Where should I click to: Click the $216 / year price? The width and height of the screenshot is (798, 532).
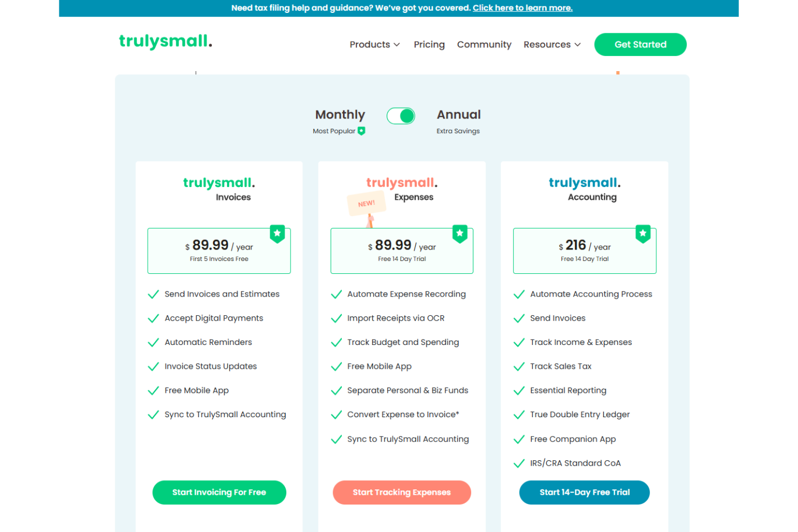pyautogui.click(x=584, y=246)
